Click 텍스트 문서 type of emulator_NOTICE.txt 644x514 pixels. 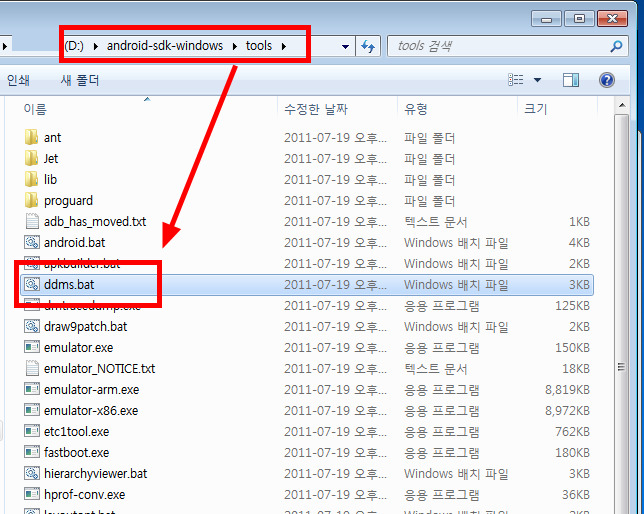point(435,369)
